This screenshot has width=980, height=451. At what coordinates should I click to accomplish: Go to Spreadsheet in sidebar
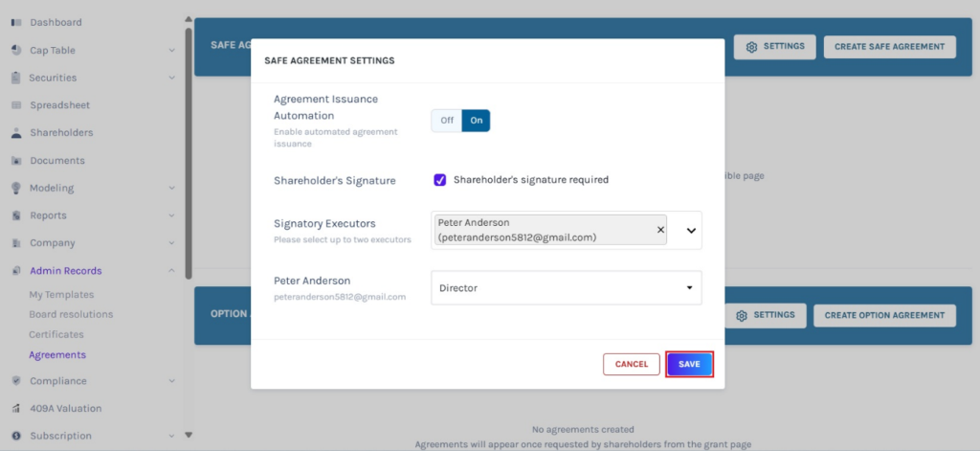coord(60,105)
